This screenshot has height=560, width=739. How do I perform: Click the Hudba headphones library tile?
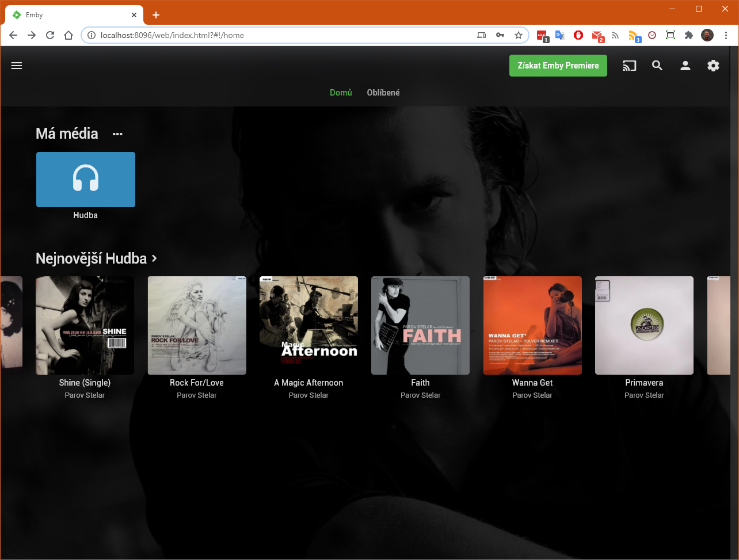(x=86, y=180)
